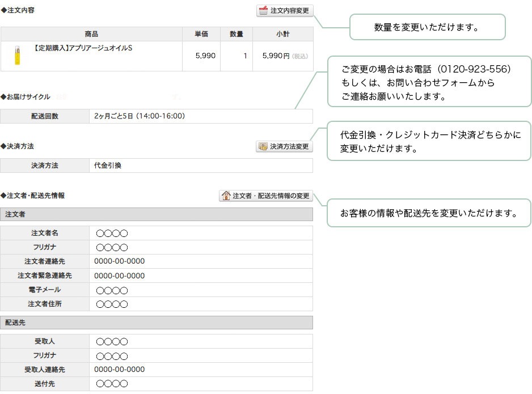Click the callout with phone number 0120-923-556
Viewport: 532px width, 394px height.
click(x=429, y=82)
